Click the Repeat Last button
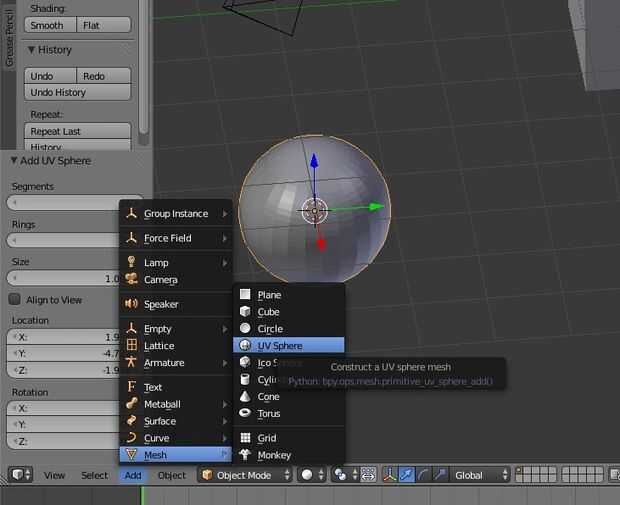 tap(78, 131)
